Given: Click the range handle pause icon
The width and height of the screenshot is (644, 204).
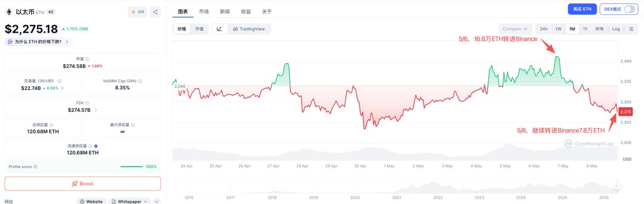Looking at the screenshot, I should [617, 186].
